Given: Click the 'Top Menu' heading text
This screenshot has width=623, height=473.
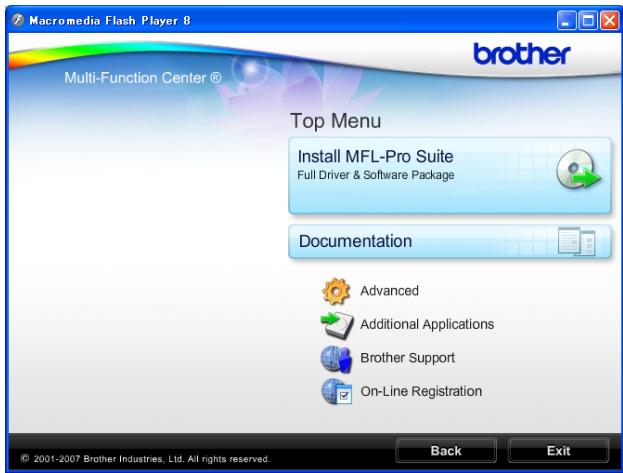Looking at the screenshot, I should point(335,121).
